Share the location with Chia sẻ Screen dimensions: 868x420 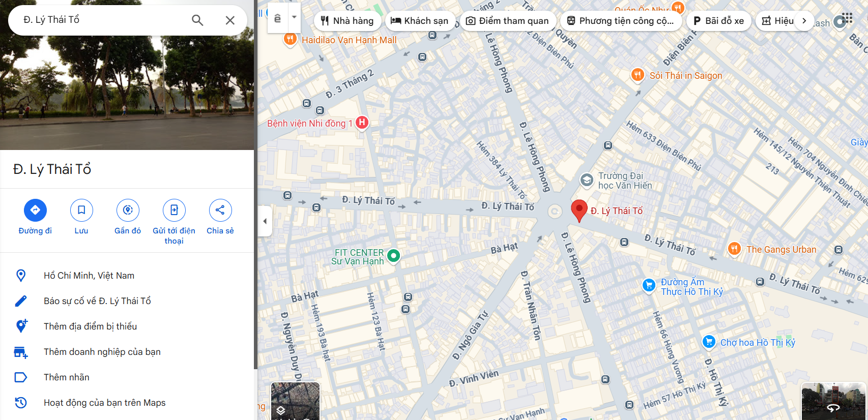(x=220, y=210)
